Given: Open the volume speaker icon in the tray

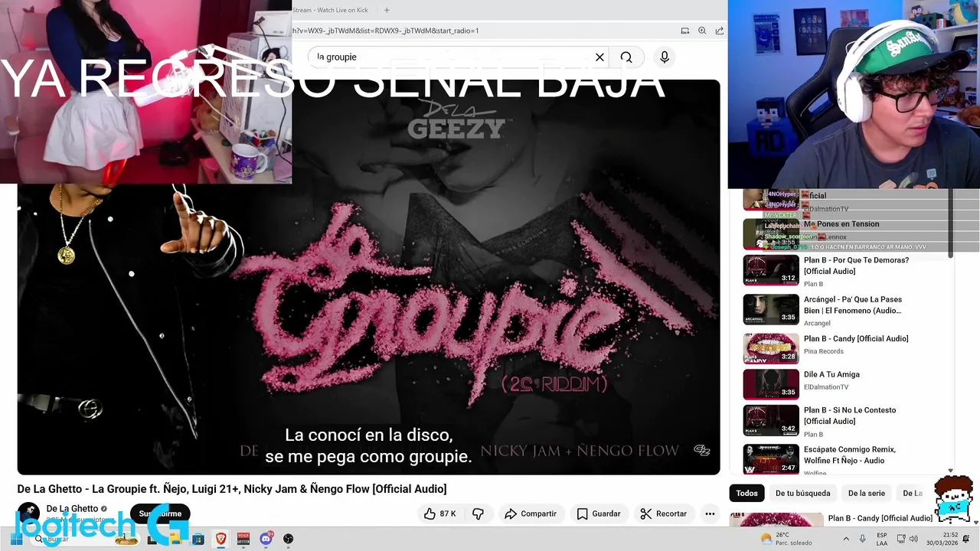Looking at the screenshot, I should [913, 539].
